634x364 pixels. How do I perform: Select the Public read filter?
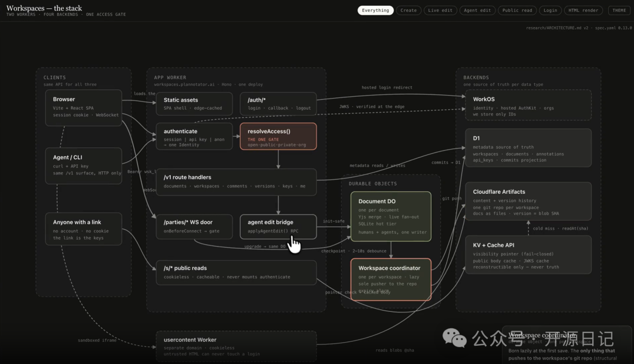coord(517,10)
